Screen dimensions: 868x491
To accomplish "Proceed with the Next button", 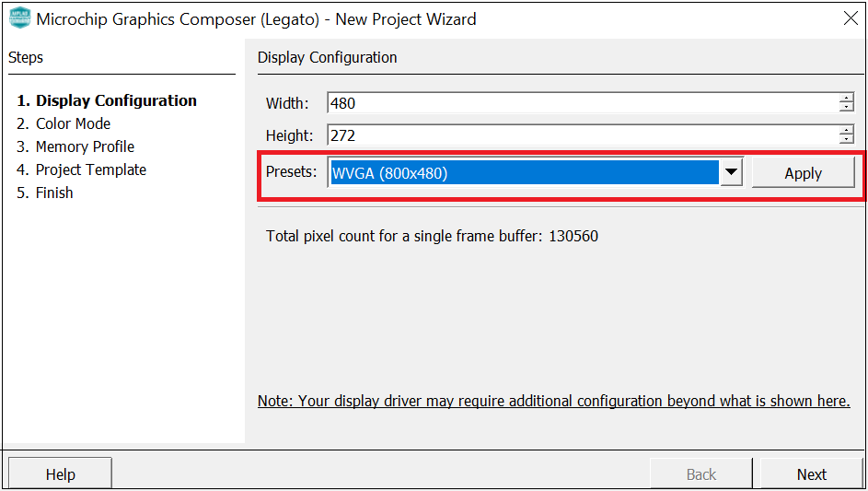I will pos(812,474).
